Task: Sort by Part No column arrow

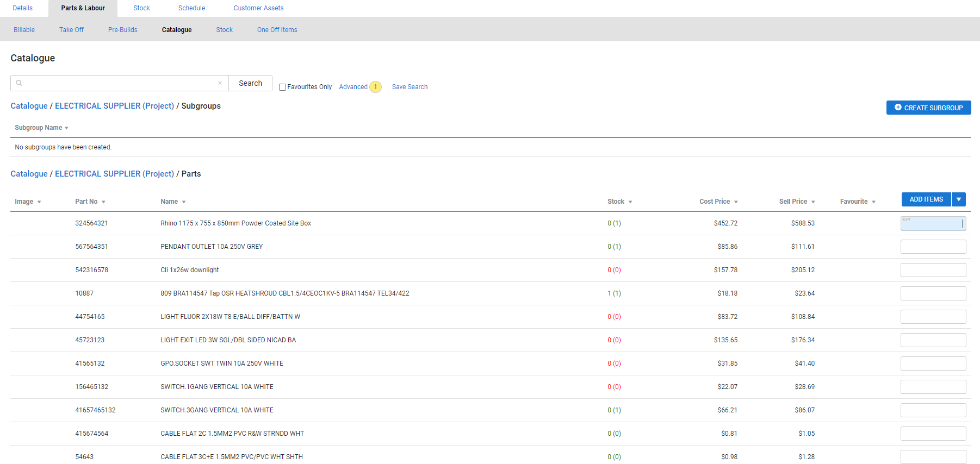Action: (103, 202)
